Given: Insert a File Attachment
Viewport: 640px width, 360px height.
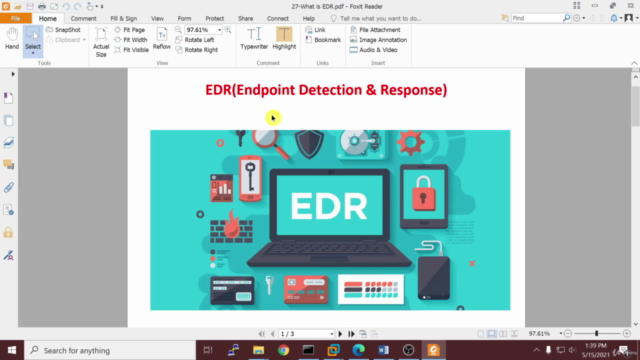Looking at the screenshot, I should [x=375, y=30].
